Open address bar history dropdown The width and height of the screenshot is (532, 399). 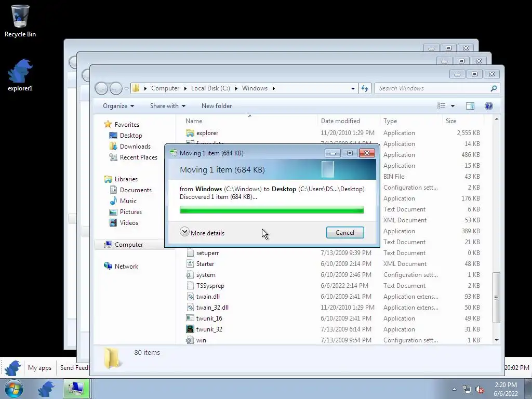click(353, 88)
